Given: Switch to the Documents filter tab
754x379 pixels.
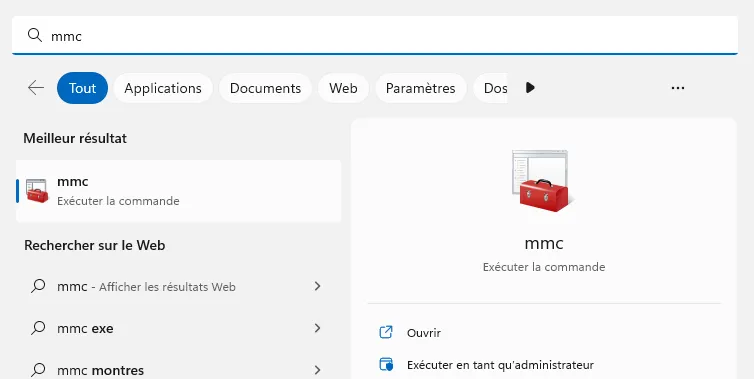Looking at the screenshot, I should coord(265,88).
